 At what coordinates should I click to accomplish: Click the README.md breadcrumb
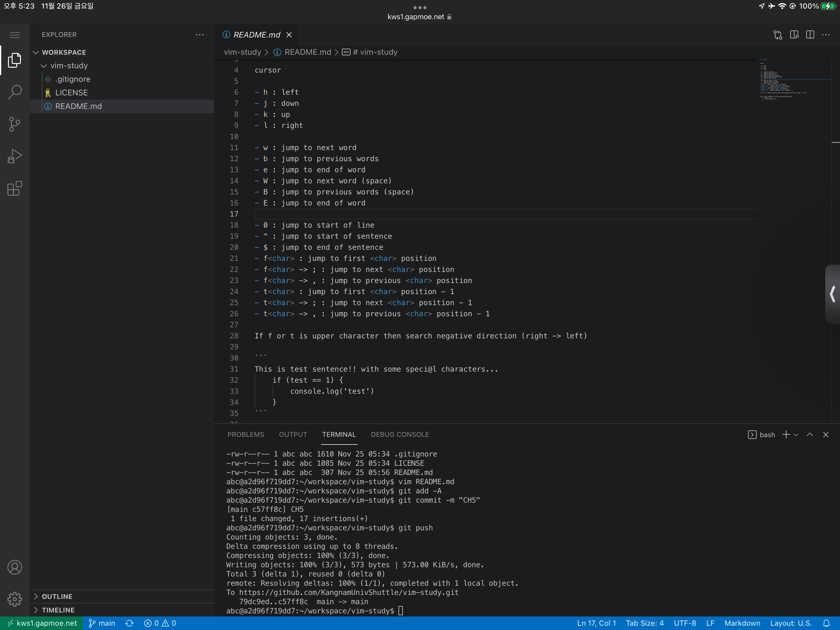(302, 52)
